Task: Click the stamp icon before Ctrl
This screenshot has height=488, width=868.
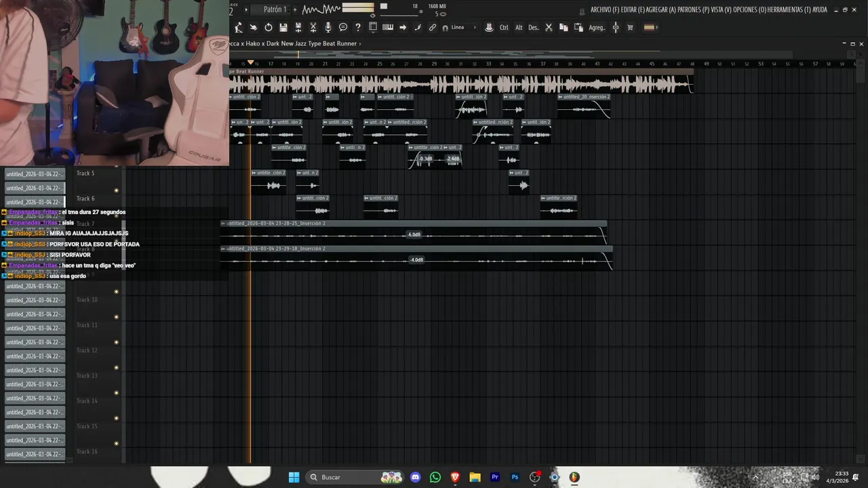Action: [489, 27]
